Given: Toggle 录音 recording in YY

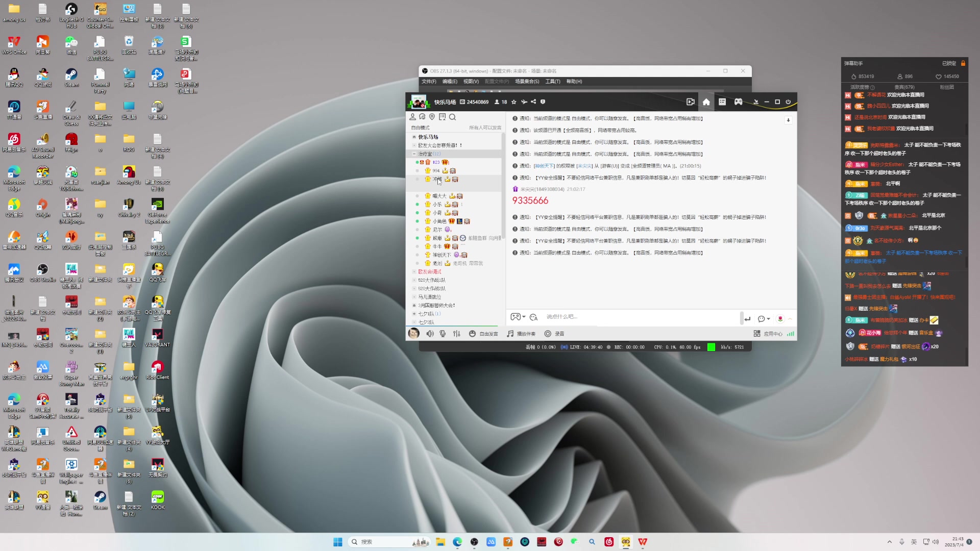Looking at the screenshot, I should tap(554, 334).
